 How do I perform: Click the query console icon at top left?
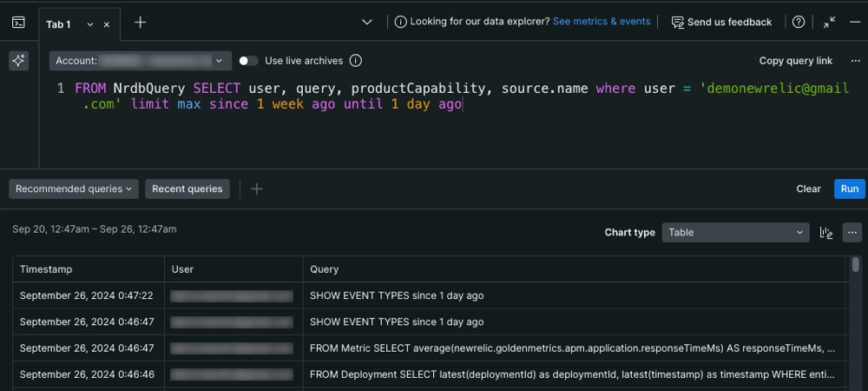click(x=18, y=22)
